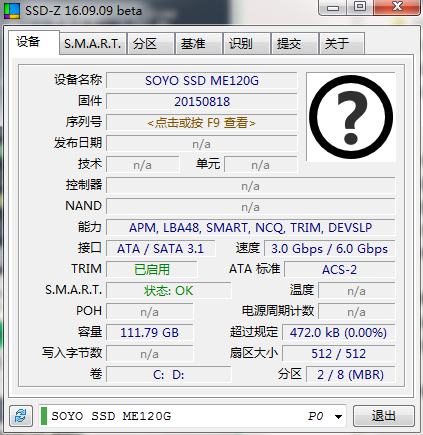Select the 识别 tab
Image resolution: width=423 pixels, height=435 pixels.
click(x=247, y=44)
